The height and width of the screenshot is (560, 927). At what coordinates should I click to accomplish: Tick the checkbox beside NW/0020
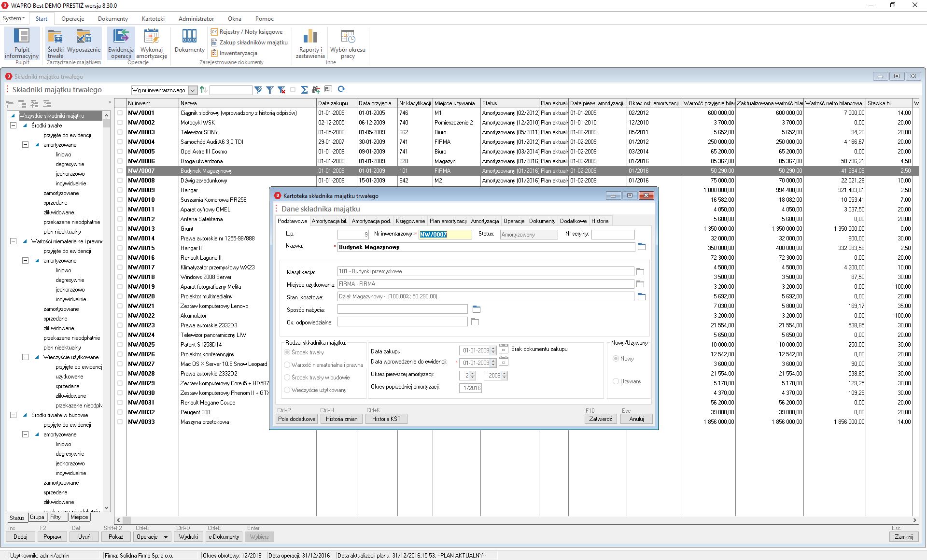point(120,296)
